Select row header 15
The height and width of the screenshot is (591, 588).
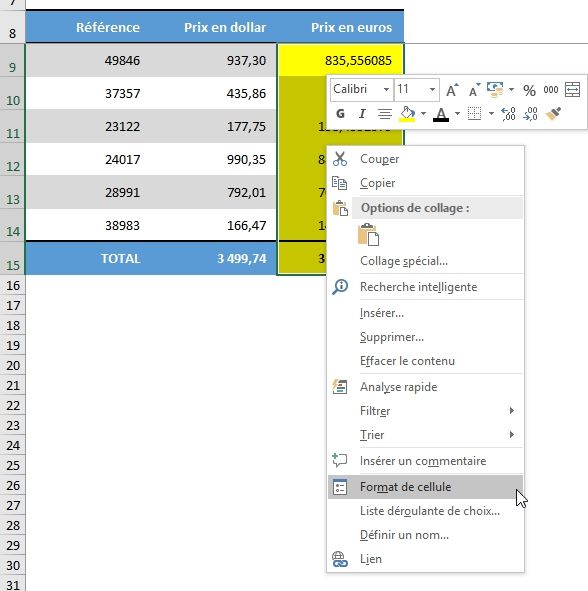12,258
